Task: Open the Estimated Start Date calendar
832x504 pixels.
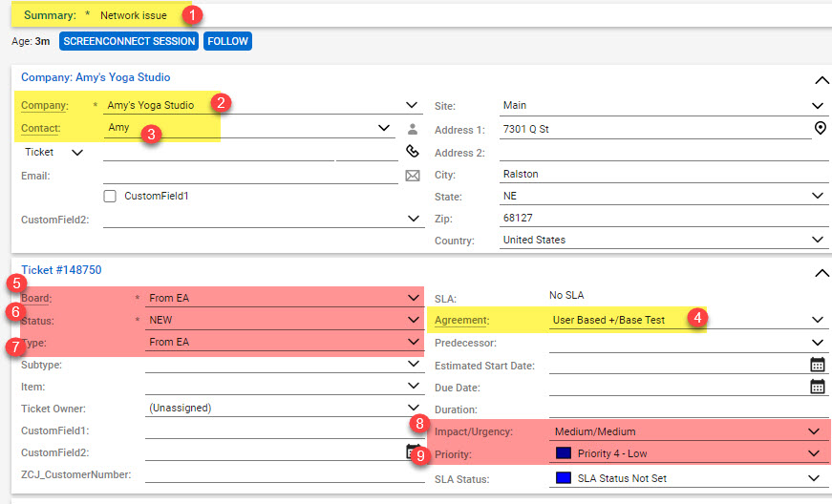Action: coord(818,365)
